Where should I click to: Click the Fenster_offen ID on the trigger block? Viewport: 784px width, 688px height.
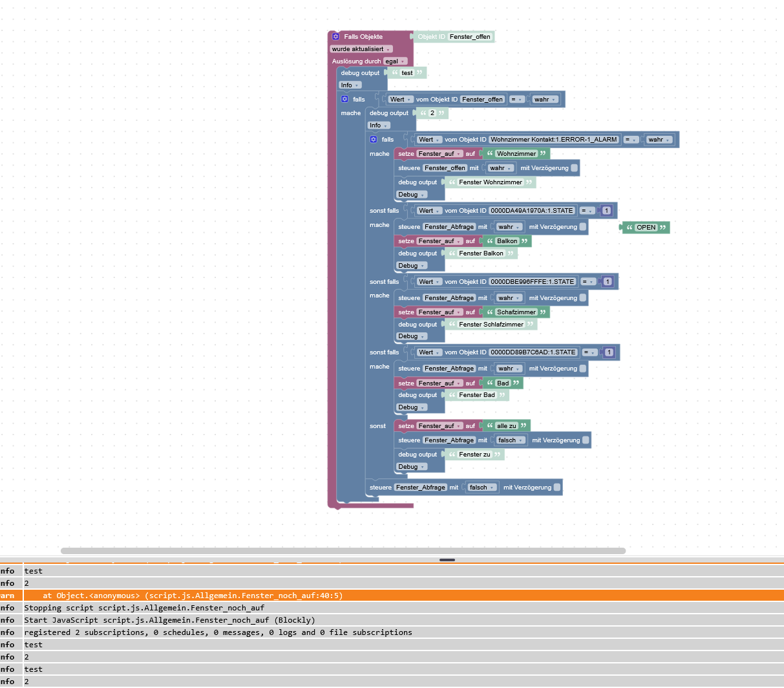[x=469, y=37]
